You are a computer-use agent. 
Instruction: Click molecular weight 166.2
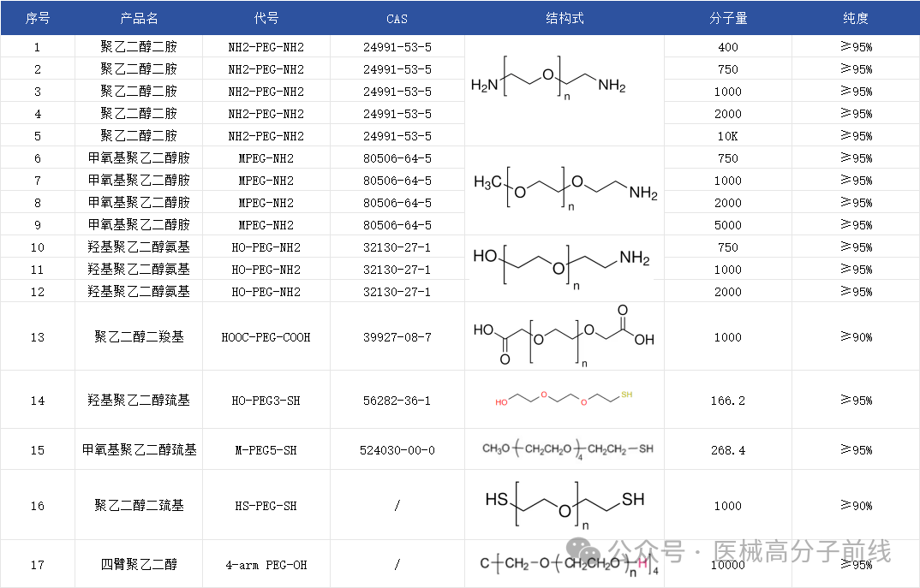tap(728, 401)
